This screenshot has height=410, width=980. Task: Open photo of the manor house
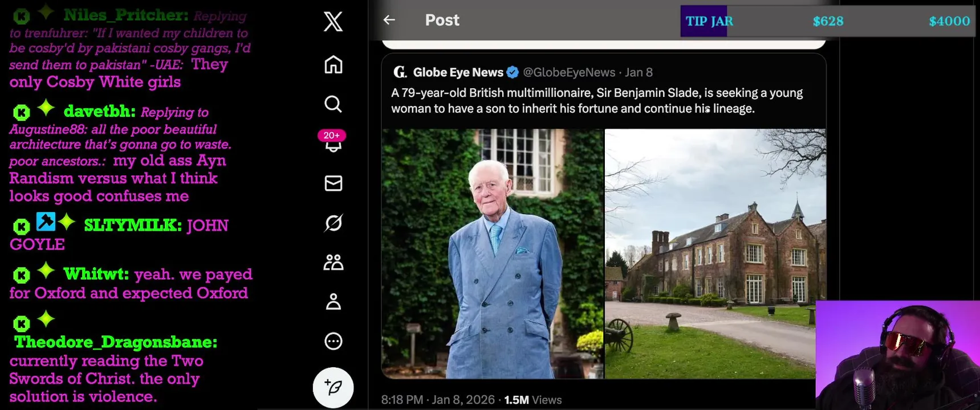click(715, 253)
